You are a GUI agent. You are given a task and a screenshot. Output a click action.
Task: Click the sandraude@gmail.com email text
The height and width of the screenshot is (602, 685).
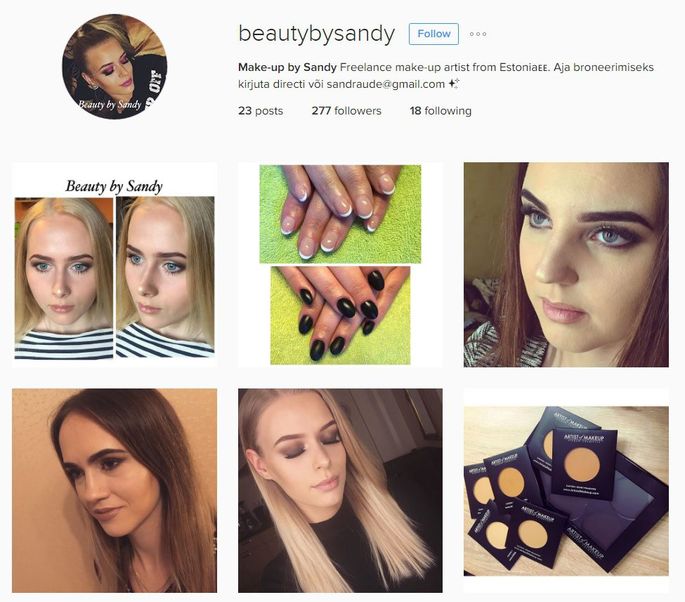point(386,84)
